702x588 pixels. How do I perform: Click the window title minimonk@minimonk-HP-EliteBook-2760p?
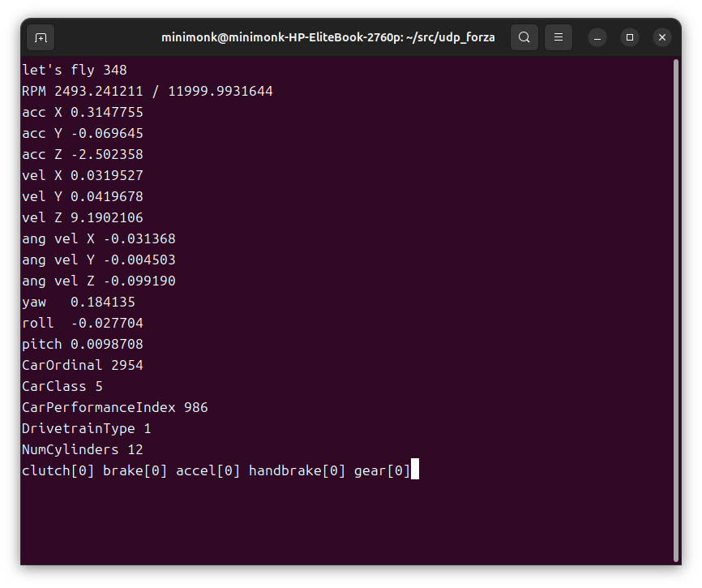click(x=327, y=37)
